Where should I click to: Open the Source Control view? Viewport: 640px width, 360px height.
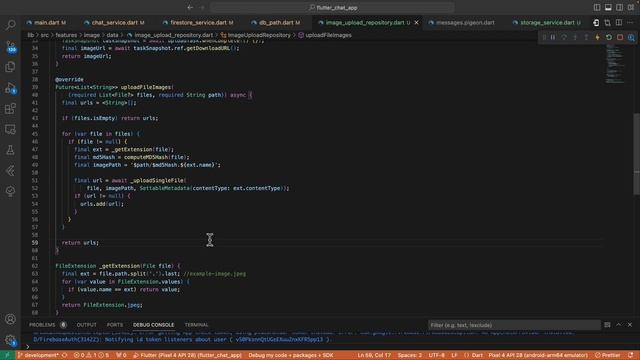tap(10, 46)
